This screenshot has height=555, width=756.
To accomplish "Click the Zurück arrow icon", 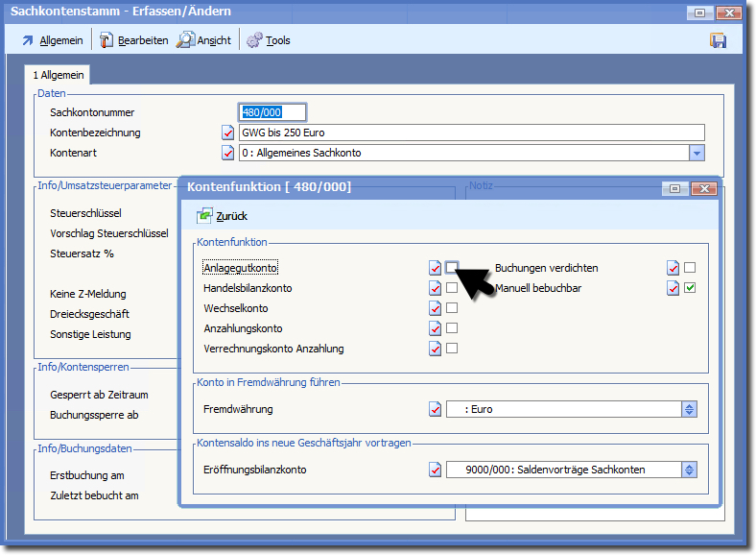I will tap(205, 216).
